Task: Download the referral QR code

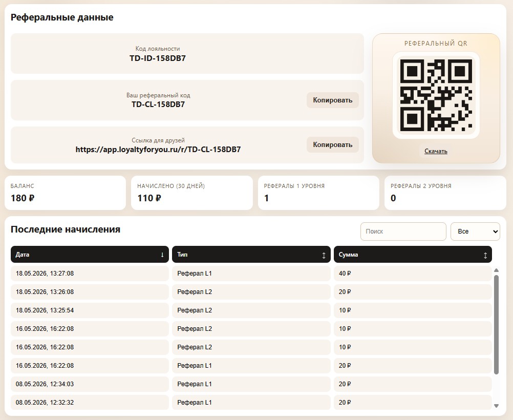Action: click(436, 151)
